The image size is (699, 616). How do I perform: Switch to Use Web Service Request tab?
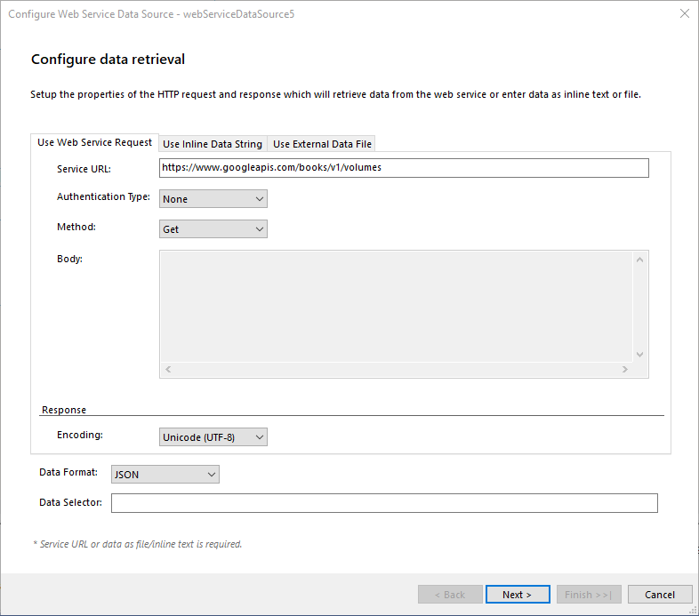(x=94, y=142)
